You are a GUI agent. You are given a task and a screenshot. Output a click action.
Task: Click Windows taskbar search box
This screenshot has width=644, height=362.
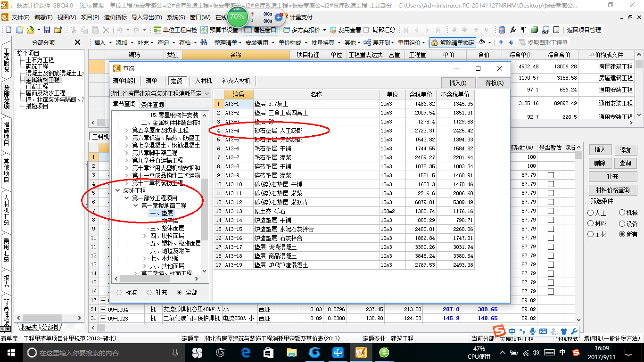103,352
